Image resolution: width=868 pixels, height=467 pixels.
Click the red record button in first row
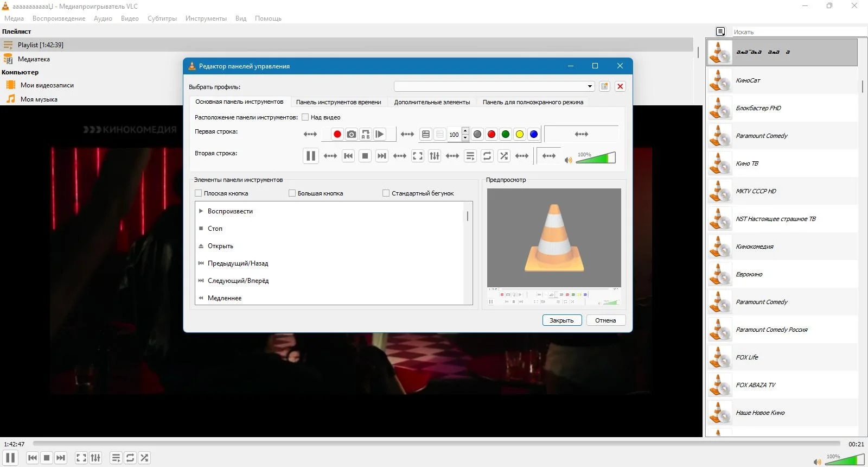[337, 134]
